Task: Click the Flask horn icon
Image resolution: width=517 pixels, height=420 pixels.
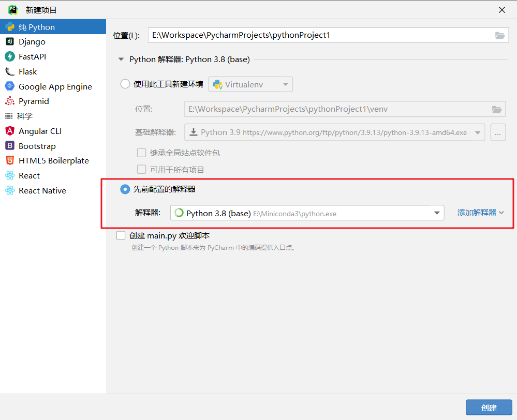Action: tap(10, 71)
